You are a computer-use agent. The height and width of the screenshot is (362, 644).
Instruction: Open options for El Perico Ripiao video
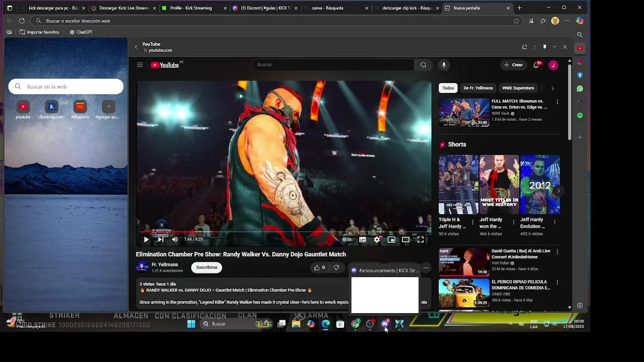(x=557, y=283)
